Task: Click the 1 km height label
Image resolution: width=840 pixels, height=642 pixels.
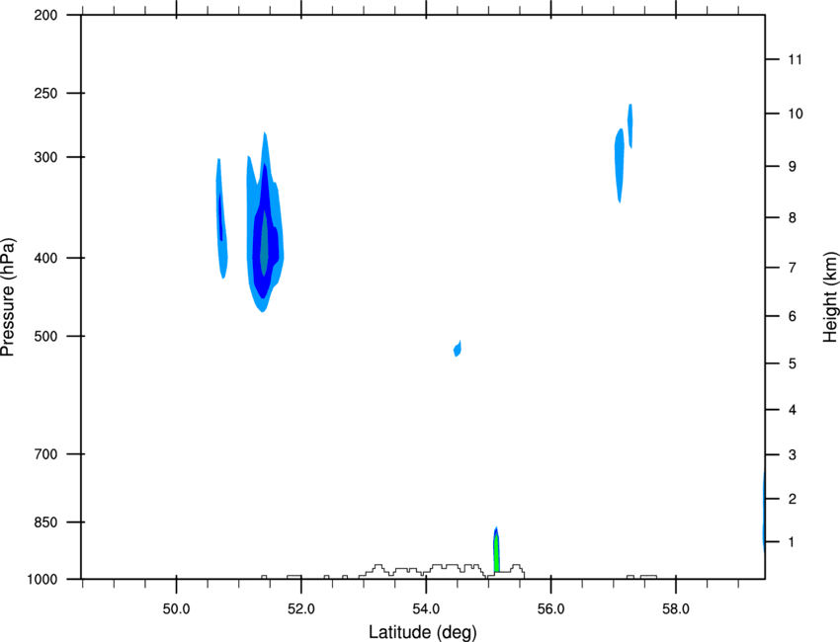Action: coord(792,542)
